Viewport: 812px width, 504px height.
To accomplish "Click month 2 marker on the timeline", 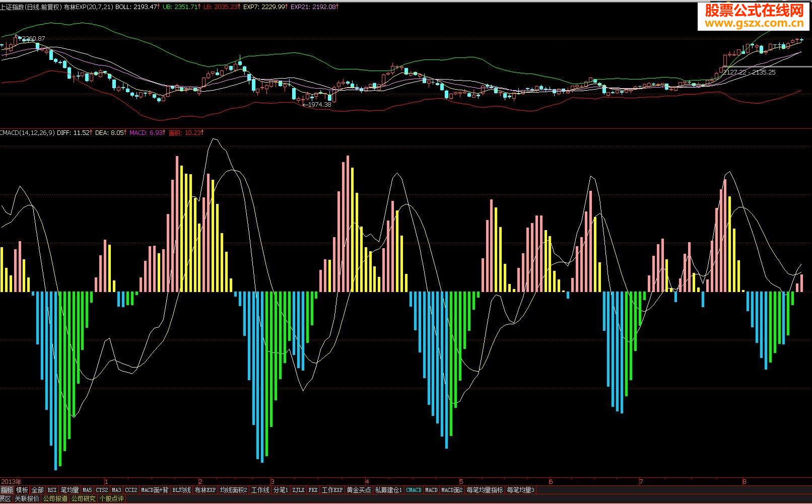I will pyautogui.click(x=200, y=482).
